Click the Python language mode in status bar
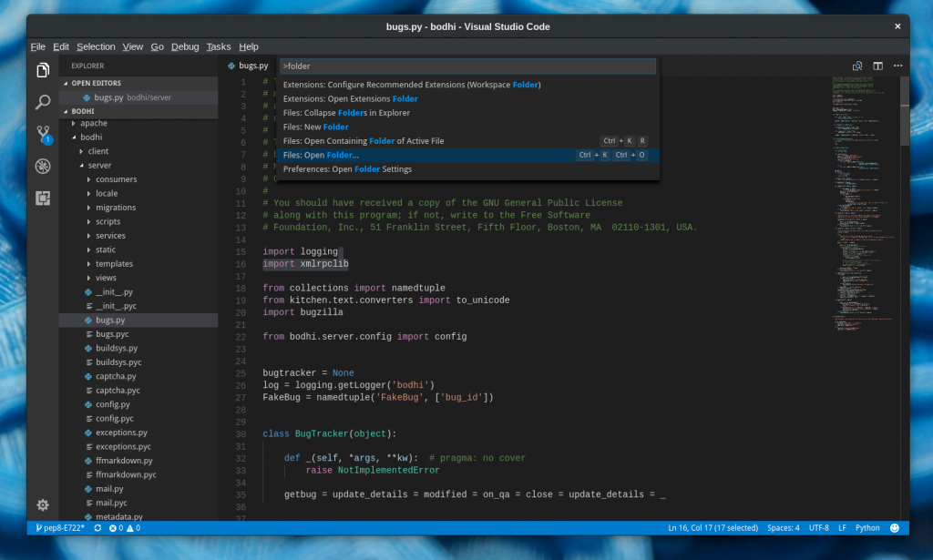Viewport: 933px width, 560px height. pos(867,527)
